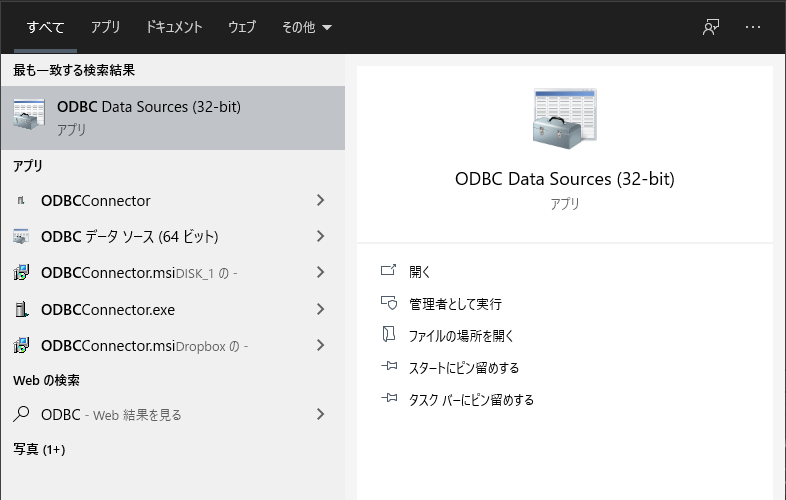Expand arrow for ODBC データ ソース (64 ビット)

(320, 237)
